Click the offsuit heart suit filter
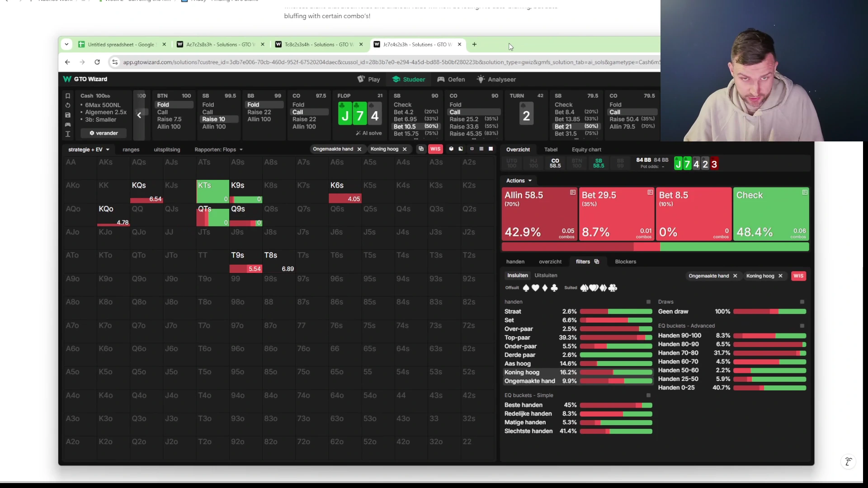868x488 pixels. (535, 288)
